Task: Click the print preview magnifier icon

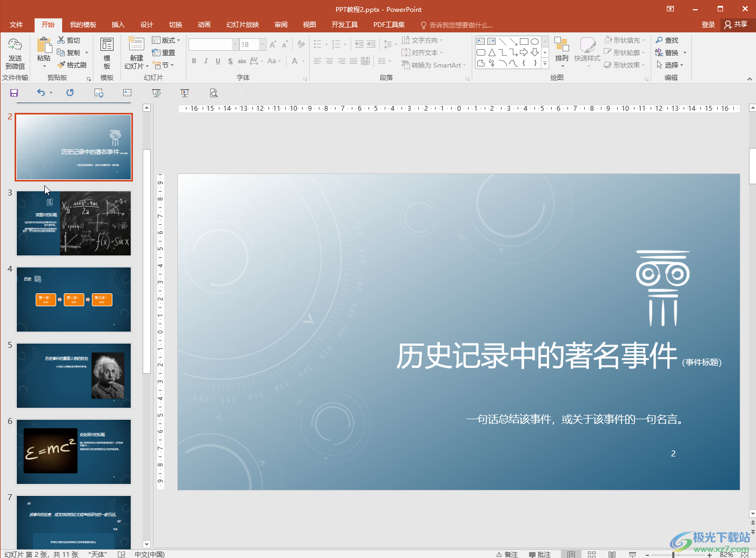Action: (x=213, y=93)
